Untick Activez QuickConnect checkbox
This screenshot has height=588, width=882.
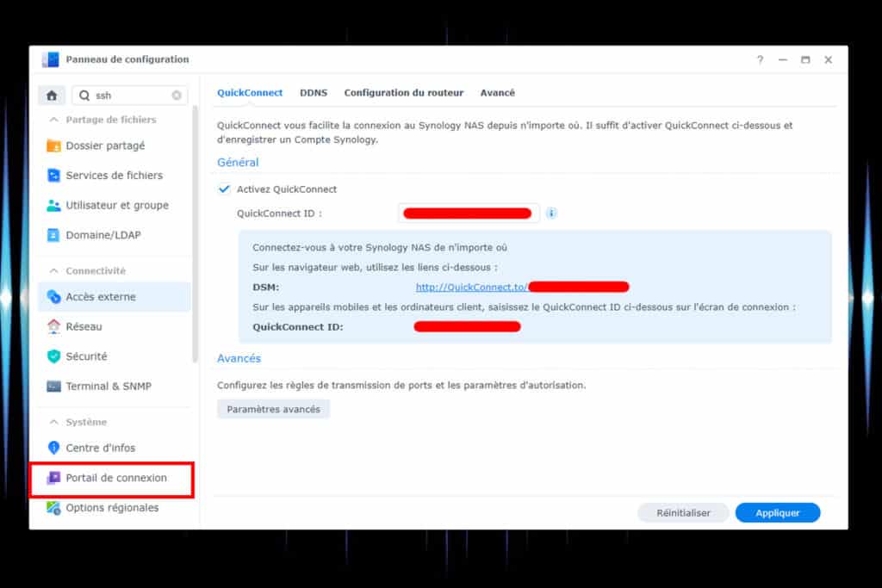coord(224,189)
